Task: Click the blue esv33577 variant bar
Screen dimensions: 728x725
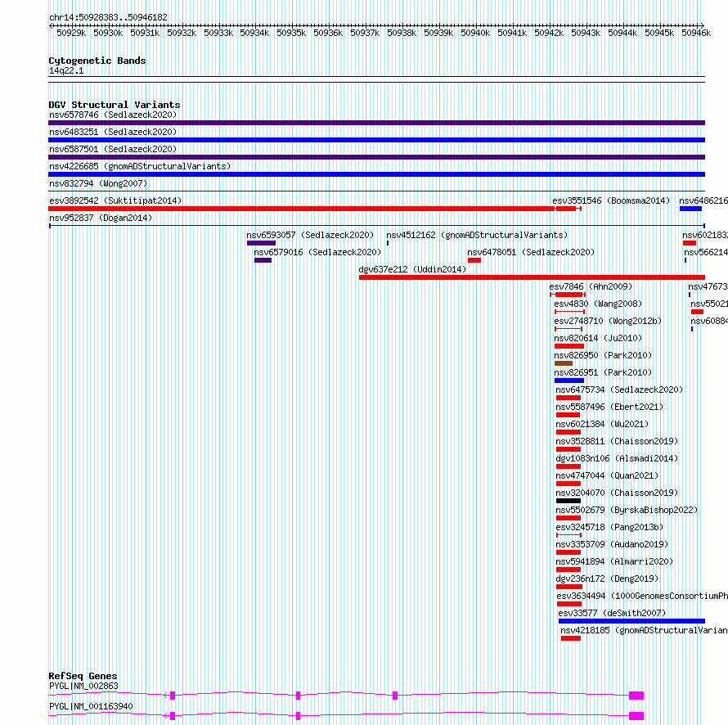Action: 631,621
